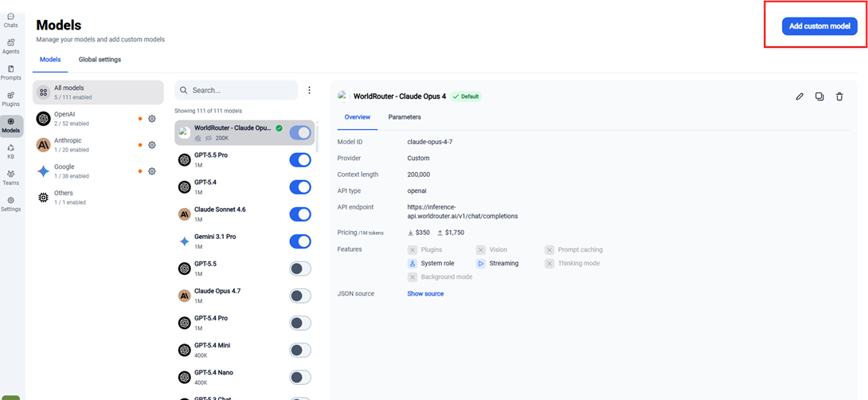Enable the GPT-5.4 Mini model
The image size is (868, 400).
click(300, 350)
